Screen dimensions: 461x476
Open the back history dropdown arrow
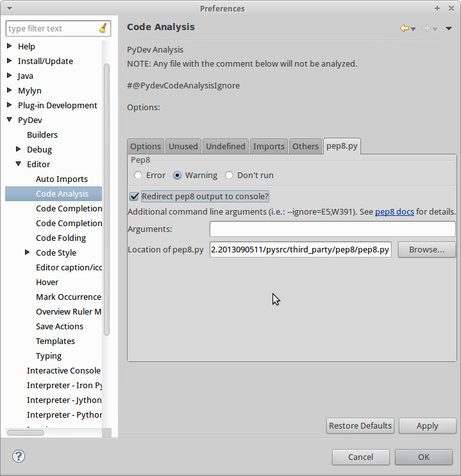tap(414, 29)
